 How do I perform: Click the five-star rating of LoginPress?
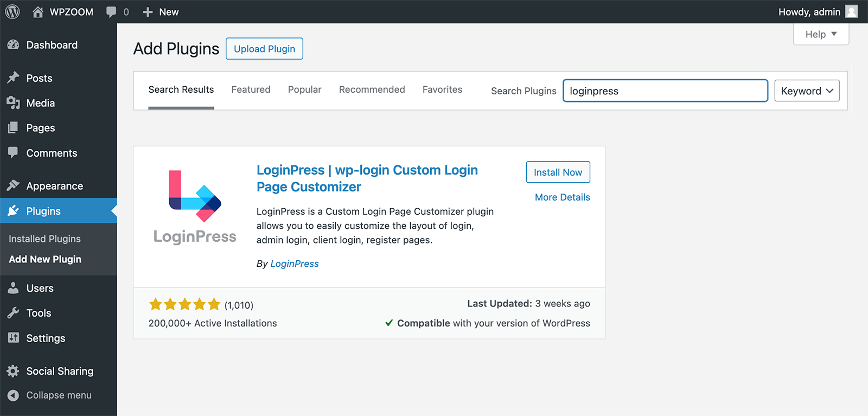pyautogui.click(x=184, y=304)
